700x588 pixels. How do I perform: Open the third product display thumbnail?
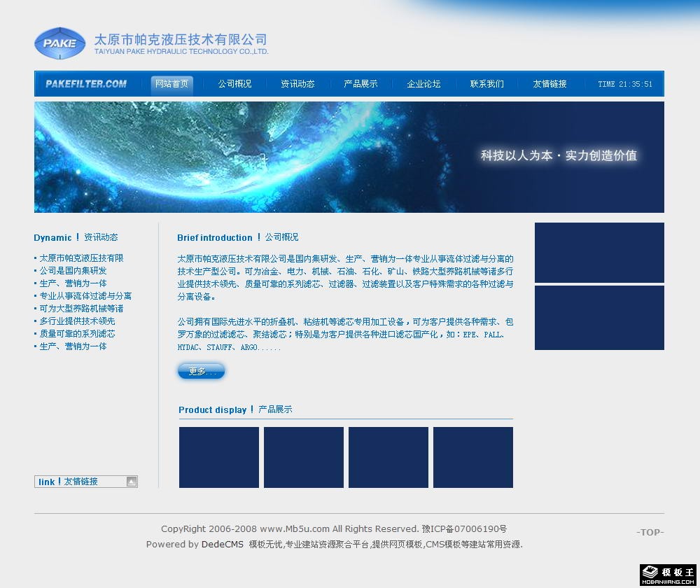click(388, 457)
